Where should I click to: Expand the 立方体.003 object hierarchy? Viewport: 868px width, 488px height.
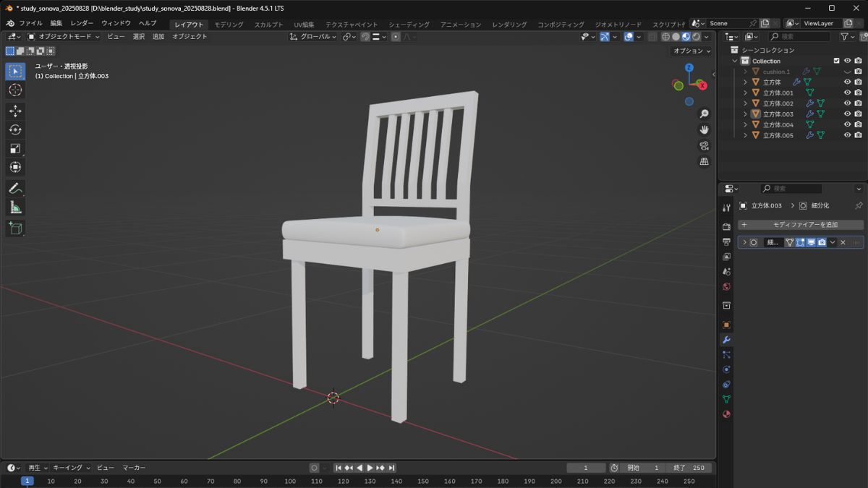click(x=744, y=114)
